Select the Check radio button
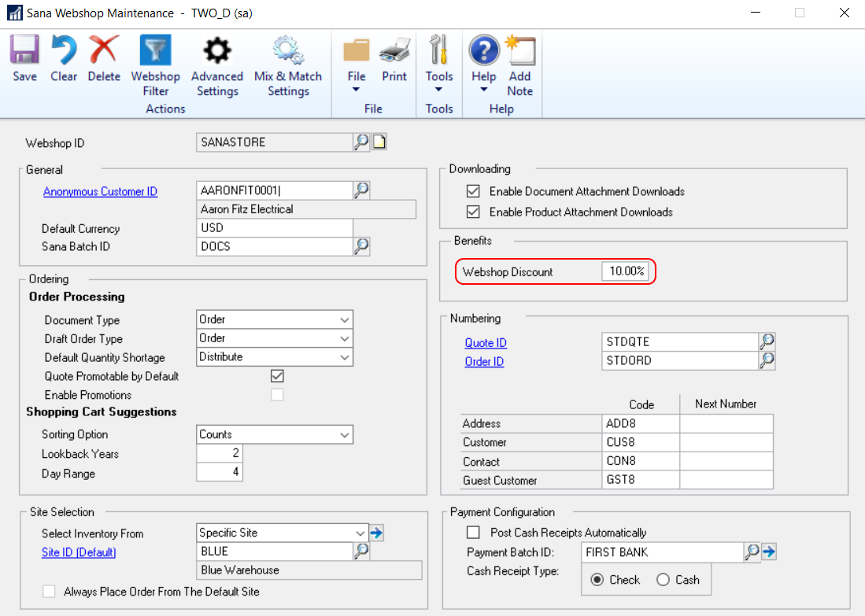This screenshot has width=865, height=616. [x=597, y=580]
